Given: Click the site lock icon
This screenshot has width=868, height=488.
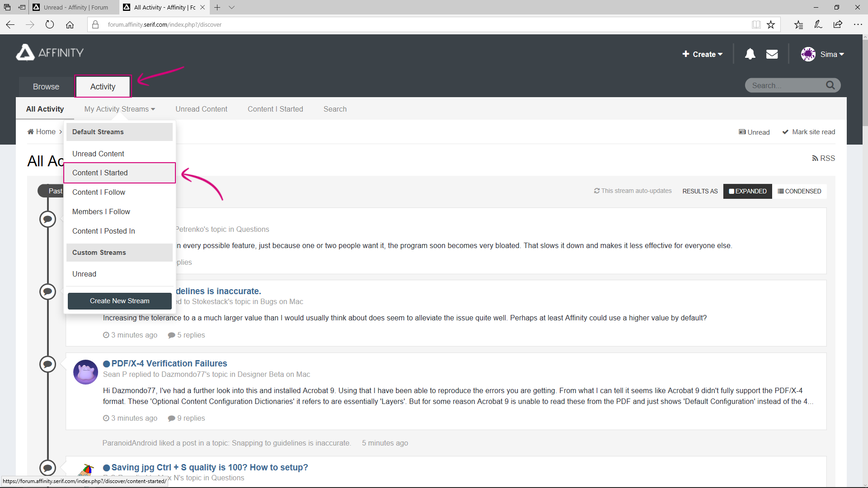Looking at the screenshot, I should click(95, 24).
